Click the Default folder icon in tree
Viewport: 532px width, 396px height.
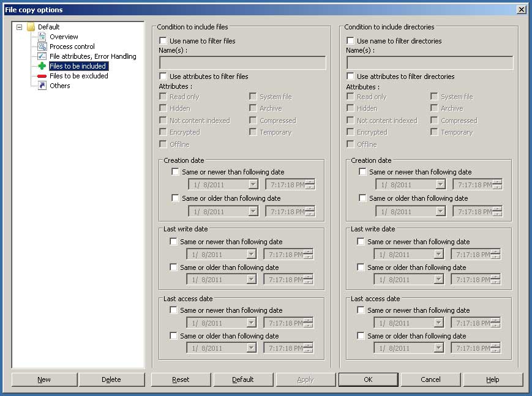31,27
